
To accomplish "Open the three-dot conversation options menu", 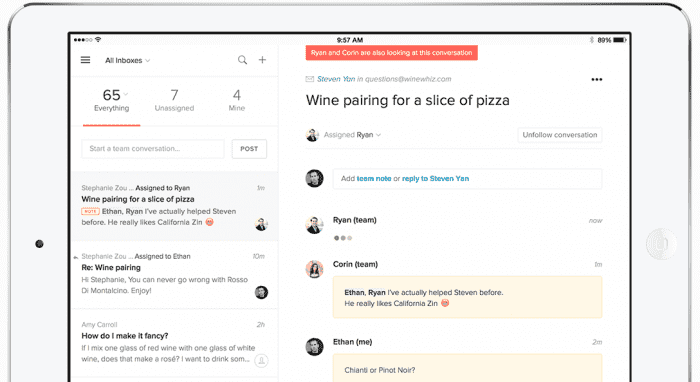I will tap(597, 79).
